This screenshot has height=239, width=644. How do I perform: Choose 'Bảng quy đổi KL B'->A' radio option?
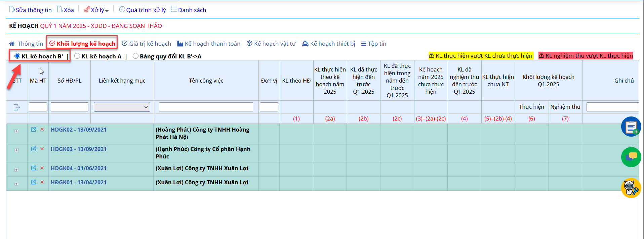[135, 56]
